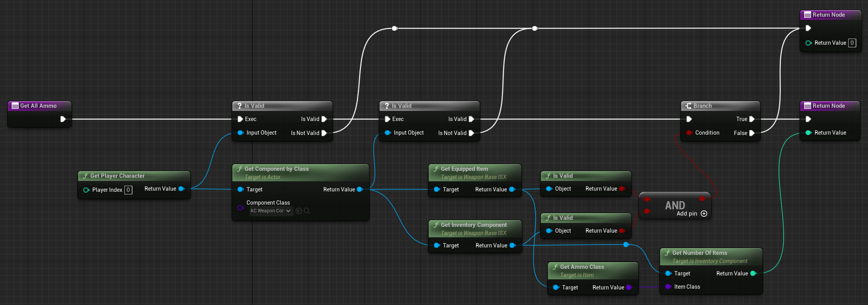Select the Get Inventory Component node title
The height and width of the screenshot is (305, 868).
click(x=474, y=225)
